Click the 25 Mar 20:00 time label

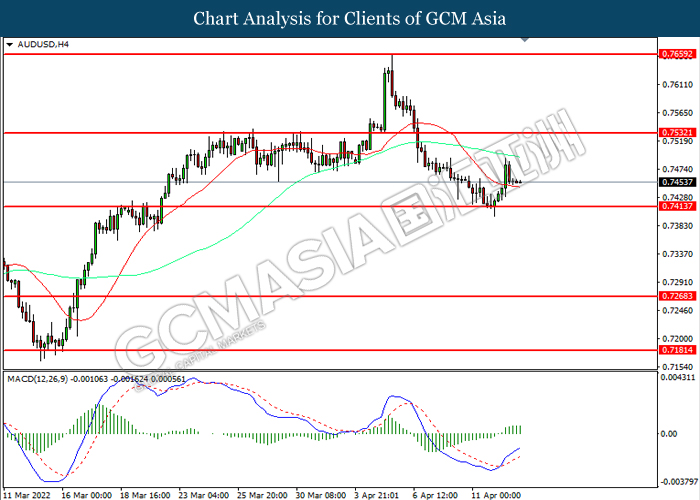[262, 496]
